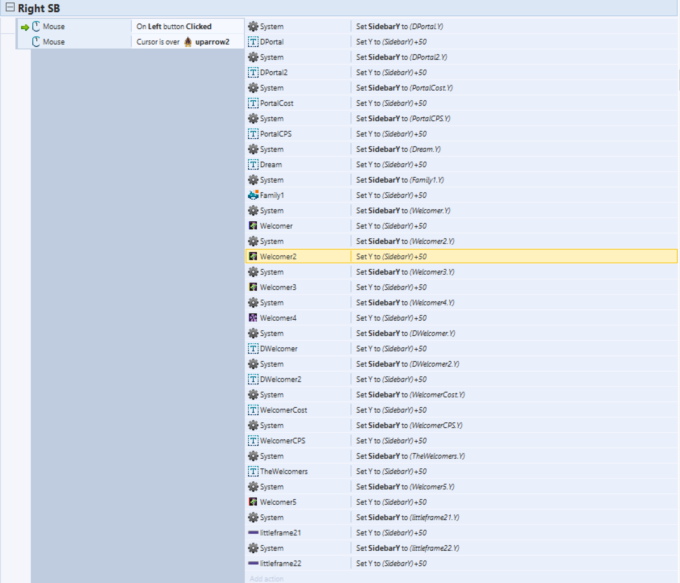This screenshot has width=680, height=583.
Task: Click the Welcomer4 sprite icon
Action: 253,318
